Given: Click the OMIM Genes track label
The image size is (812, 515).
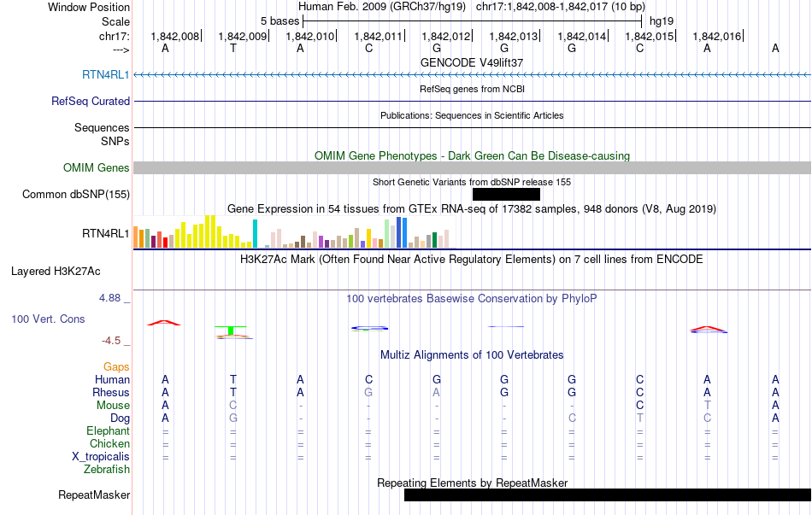Looking at the screenshot, I should click(97, 167).
